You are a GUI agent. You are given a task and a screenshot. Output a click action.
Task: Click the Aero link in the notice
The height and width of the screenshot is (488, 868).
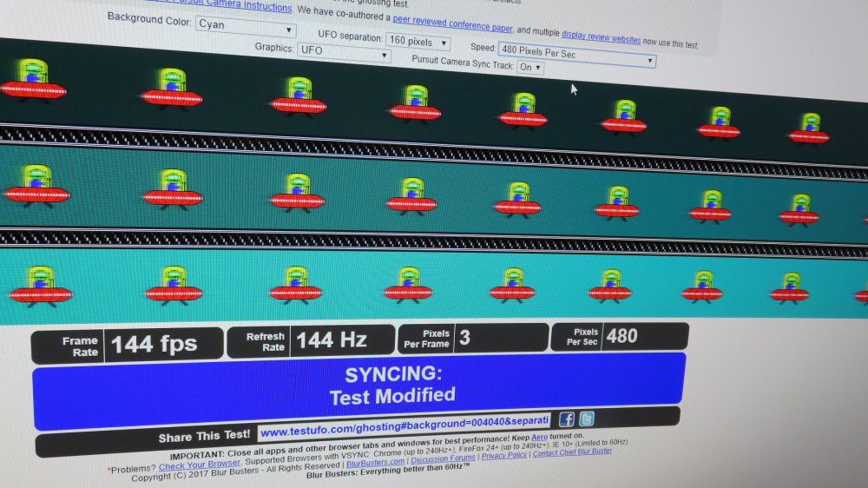click(539, 436)
